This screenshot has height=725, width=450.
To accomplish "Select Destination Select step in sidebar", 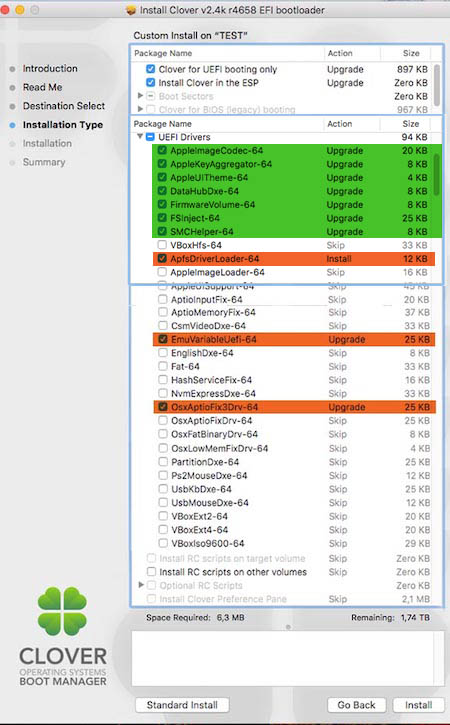I will tap(64, 106).
